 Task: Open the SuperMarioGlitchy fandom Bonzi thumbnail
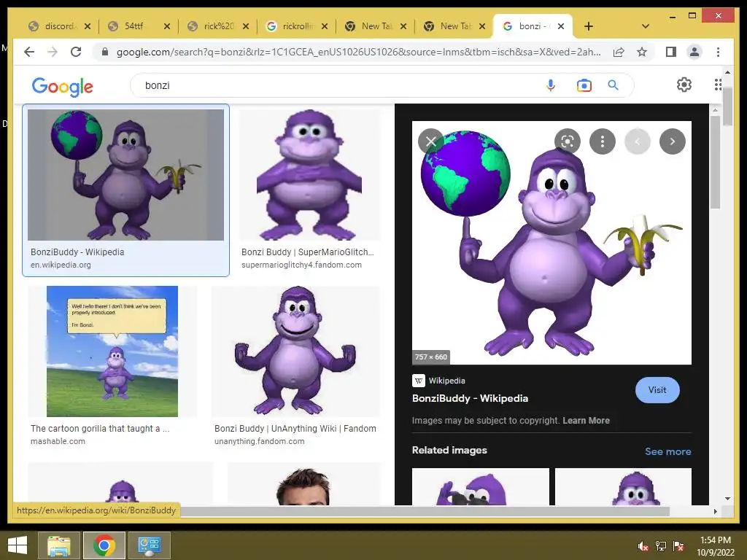click(309, 175)
